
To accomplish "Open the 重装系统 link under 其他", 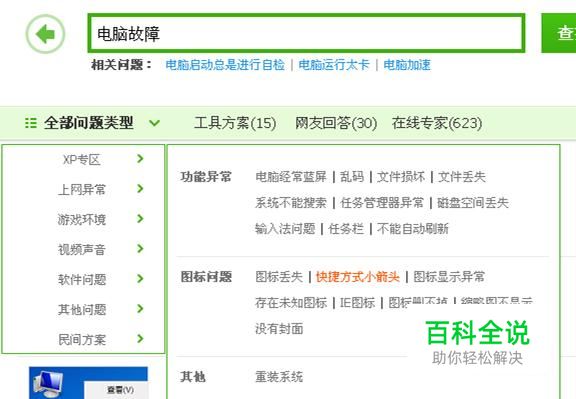I will 279,377.
